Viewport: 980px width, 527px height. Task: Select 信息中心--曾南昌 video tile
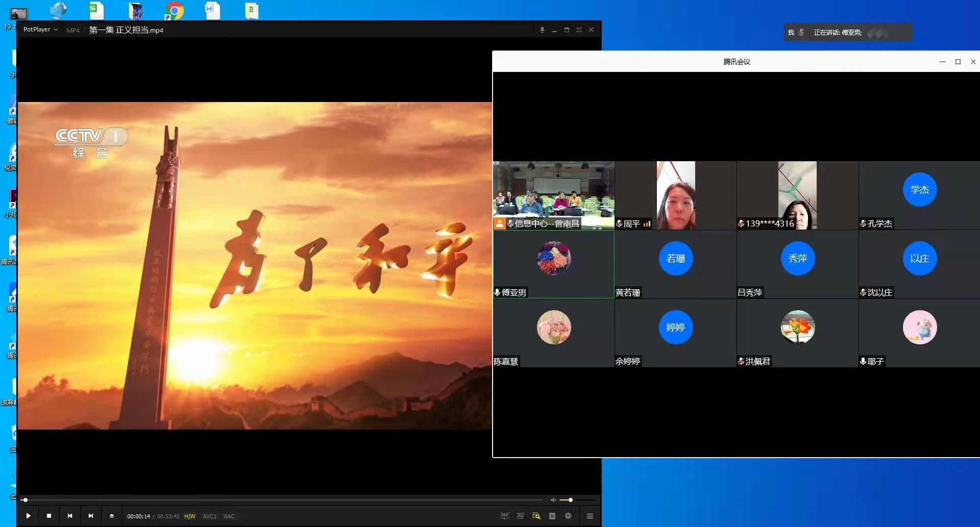click(x=554, y=195)
